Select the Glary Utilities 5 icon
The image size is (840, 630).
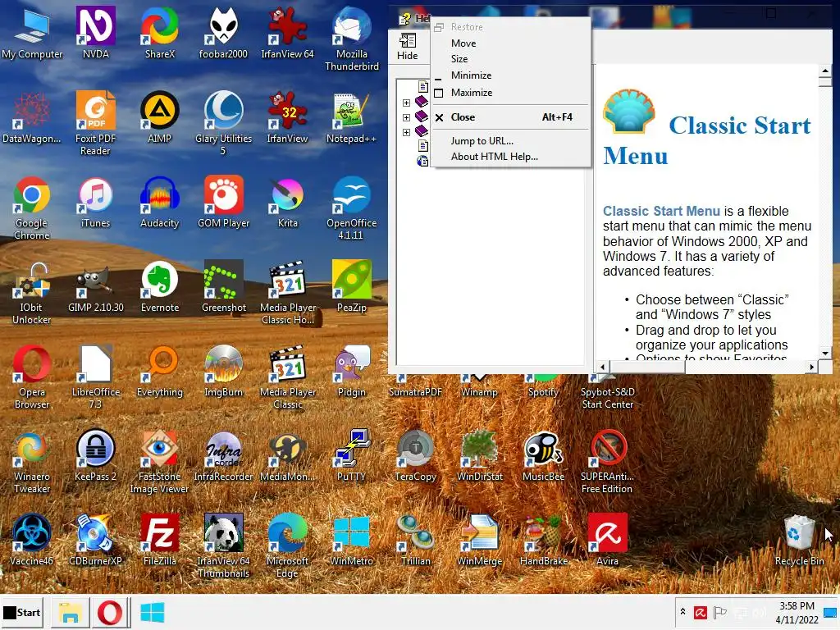point(223,123)
